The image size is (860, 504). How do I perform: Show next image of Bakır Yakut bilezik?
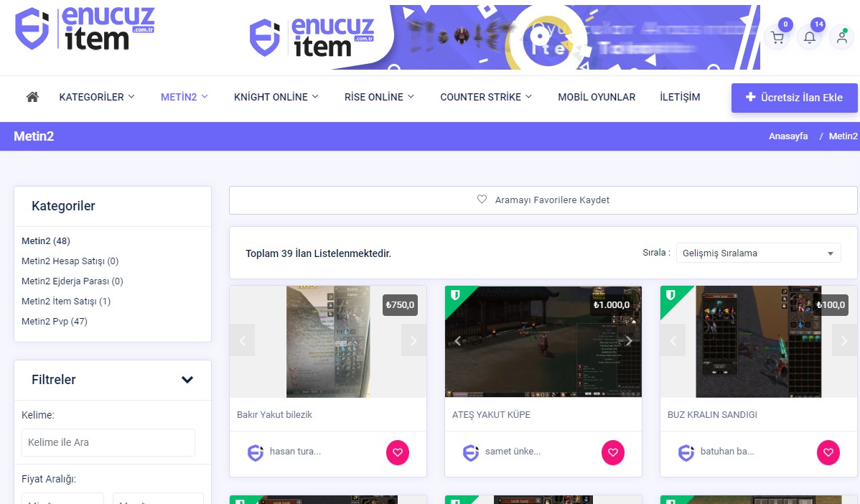pyautogui.click(x=413, y=340)
